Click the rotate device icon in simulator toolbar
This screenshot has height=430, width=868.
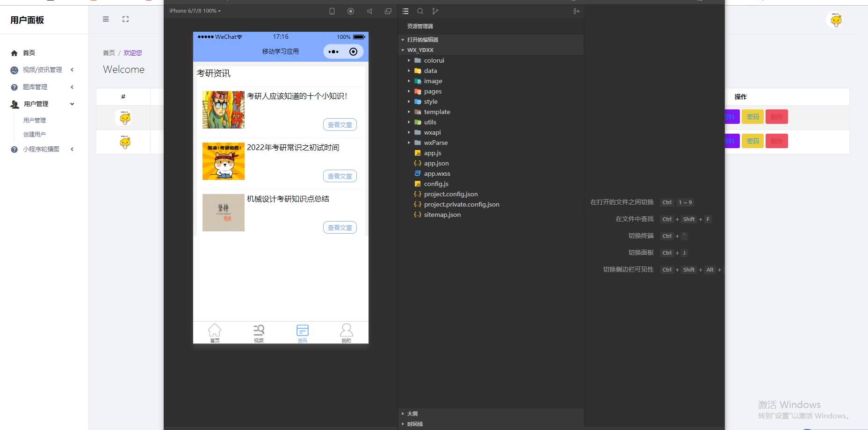click(332, 11)
